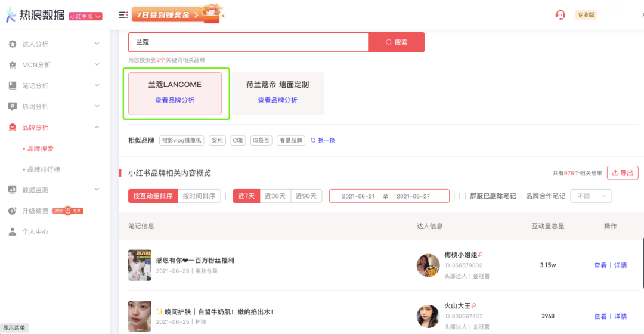Open the 7日签到赚奖金 banner
This screenshot has width=644, height=334.
[178, 15]
